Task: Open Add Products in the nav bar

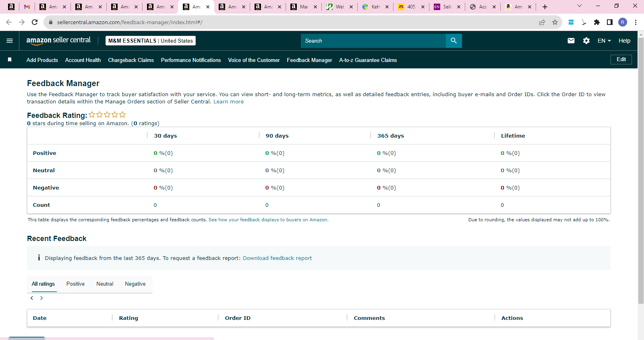Action: (x=42, y=60)
